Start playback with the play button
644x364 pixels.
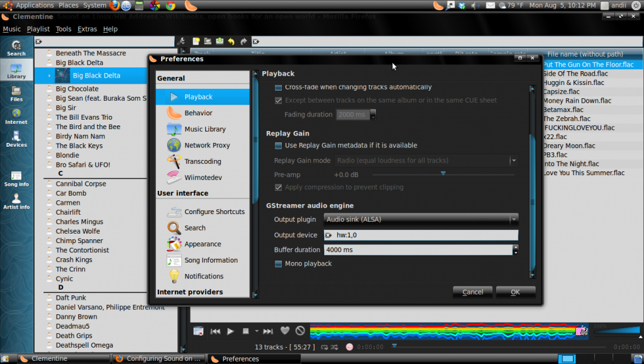(230, 331)
